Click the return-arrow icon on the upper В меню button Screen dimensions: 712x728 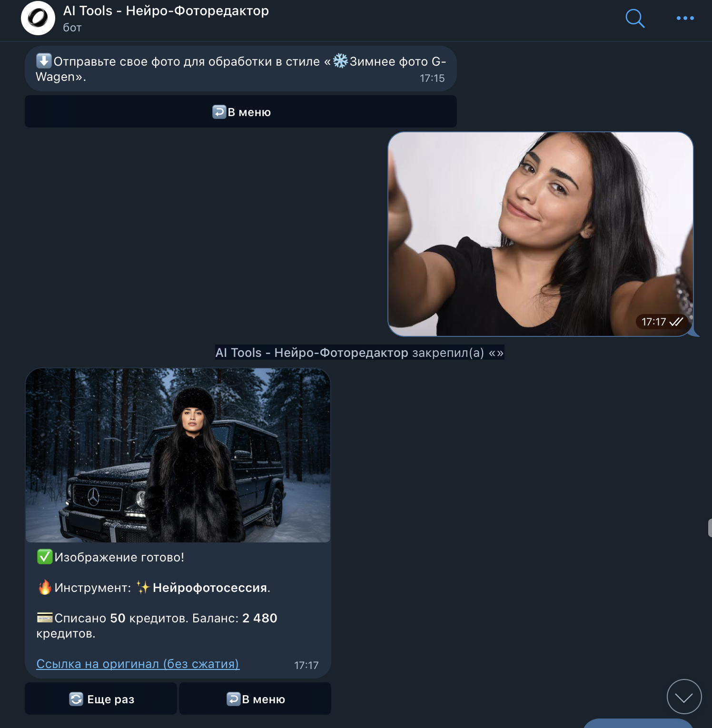[219, 112]
